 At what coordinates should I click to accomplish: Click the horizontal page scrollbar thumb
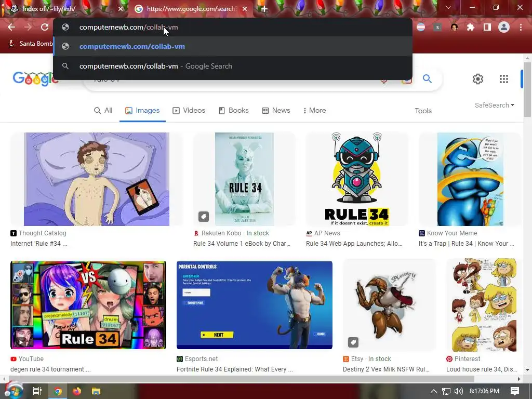click(241, 379)
